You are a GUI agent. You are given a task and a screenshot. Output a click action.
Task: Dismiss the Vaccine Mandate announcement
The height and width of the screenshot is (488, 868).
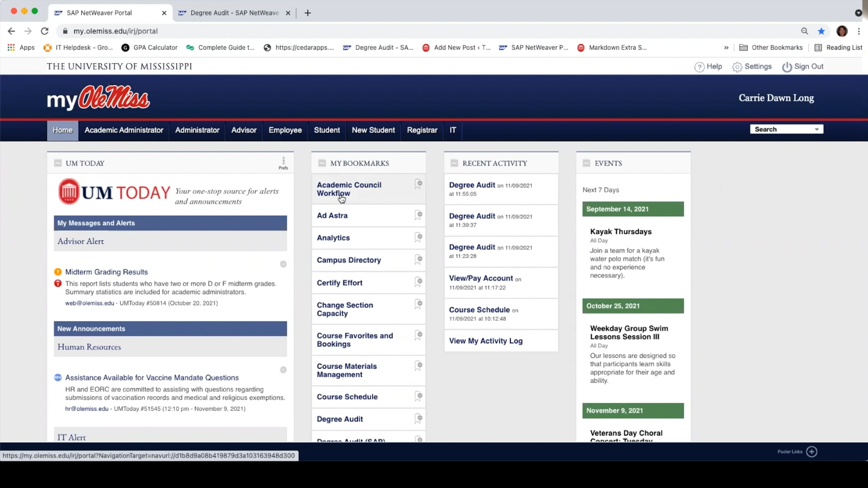click(283, 370)
